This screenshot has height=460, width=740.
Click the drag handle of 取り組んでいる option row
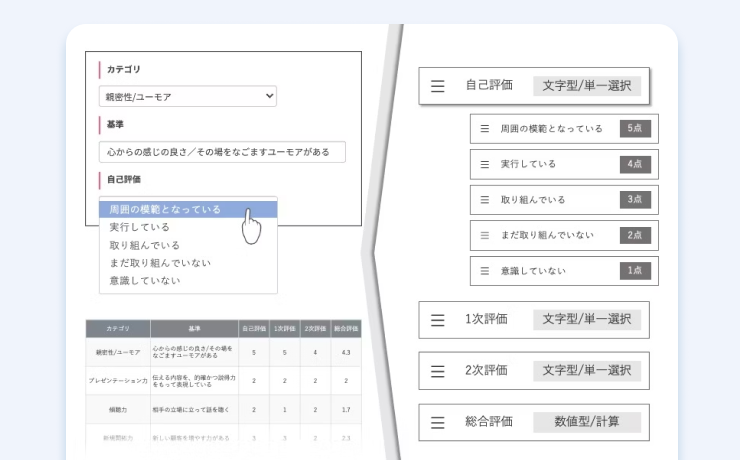pyautogui.click(x=485, y=200)
